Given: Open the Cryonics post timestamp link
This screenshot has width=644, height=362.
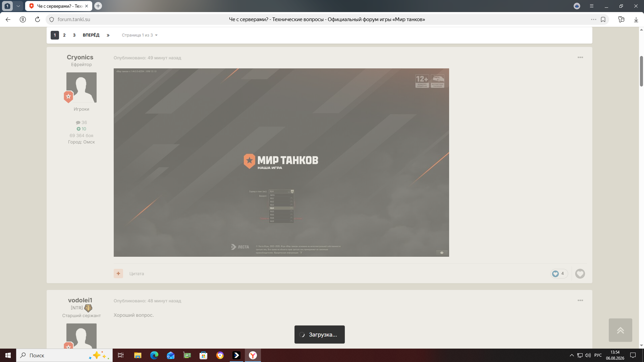Looking at the screenshot, I should click(147, 58).
